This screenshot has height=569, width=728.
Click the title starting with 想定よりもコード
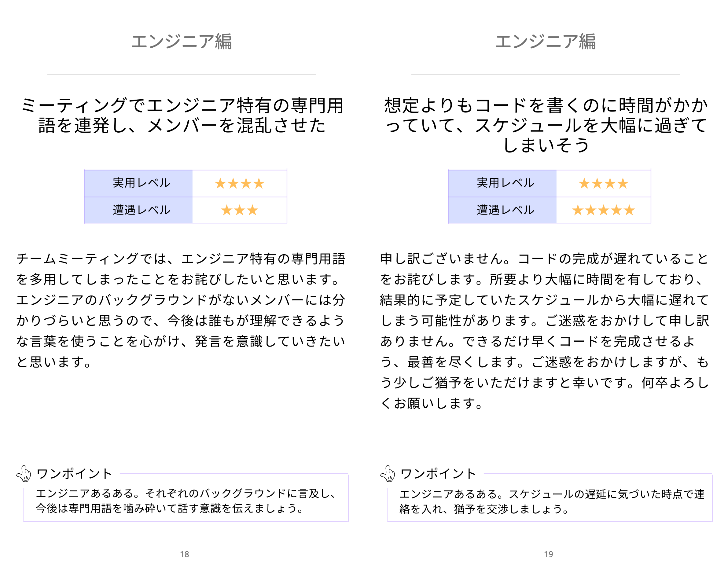pos(546,125)
